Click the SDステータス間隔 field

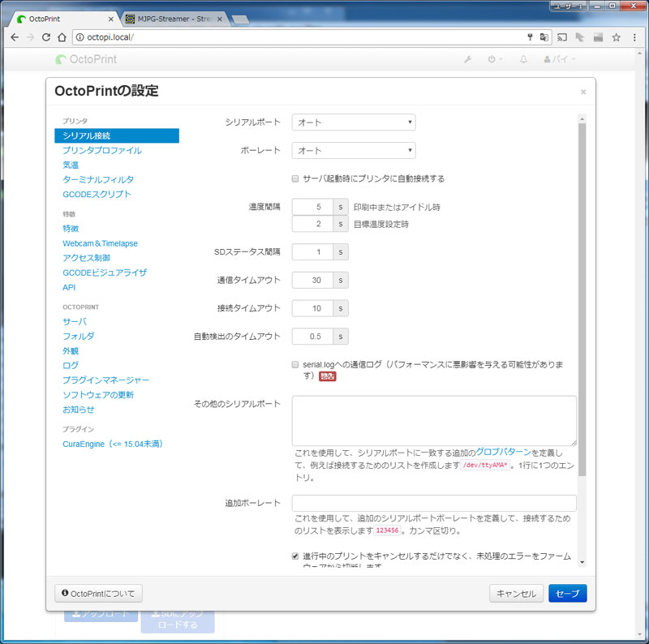pyautogui.click(x=312, y=251)
